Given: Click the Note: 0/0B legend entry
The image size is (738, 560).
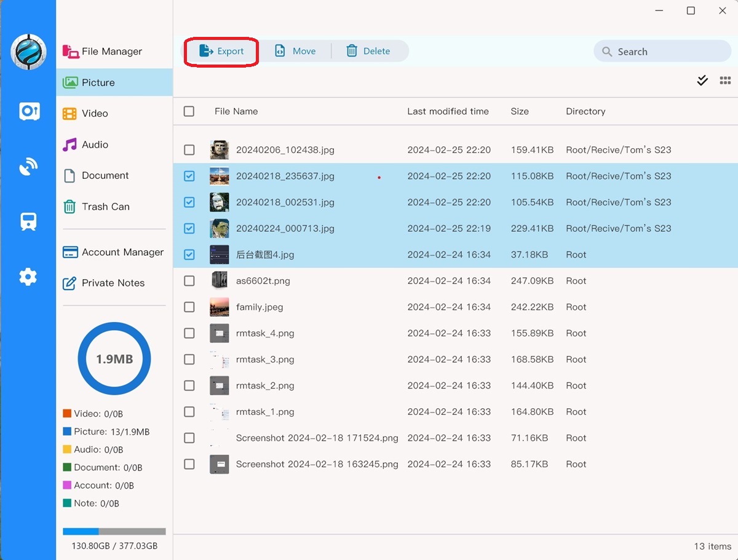Looking at the screenshot, I should tap(91, 503).
